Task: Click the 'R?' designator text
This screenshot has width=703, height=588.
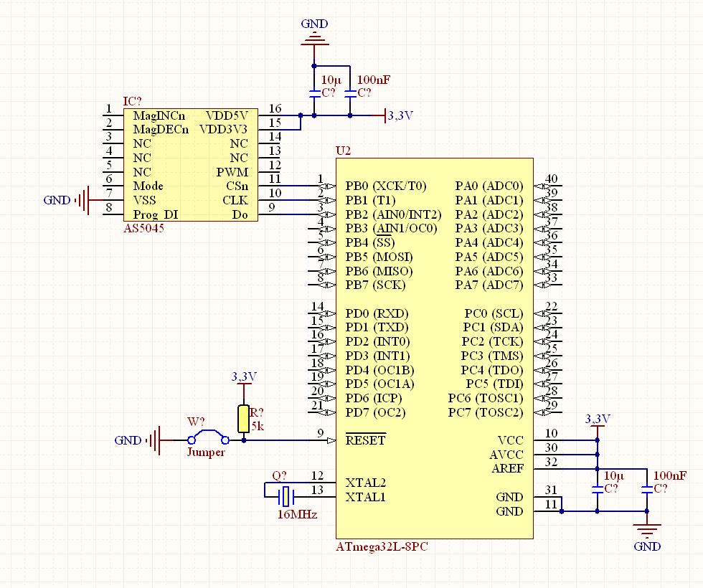Action: point(257,412)
